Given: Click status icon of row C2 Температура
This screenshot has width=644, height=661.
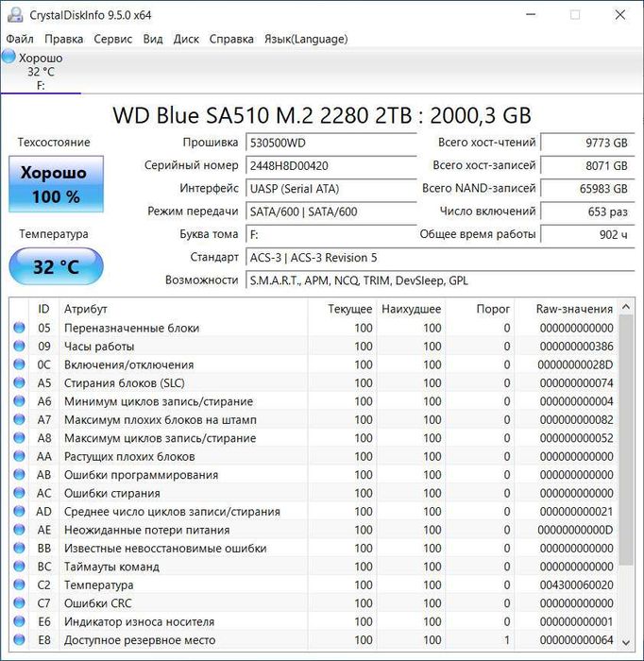Looking at the screenshot, I should pyautogui.click(x=20, y=585).
